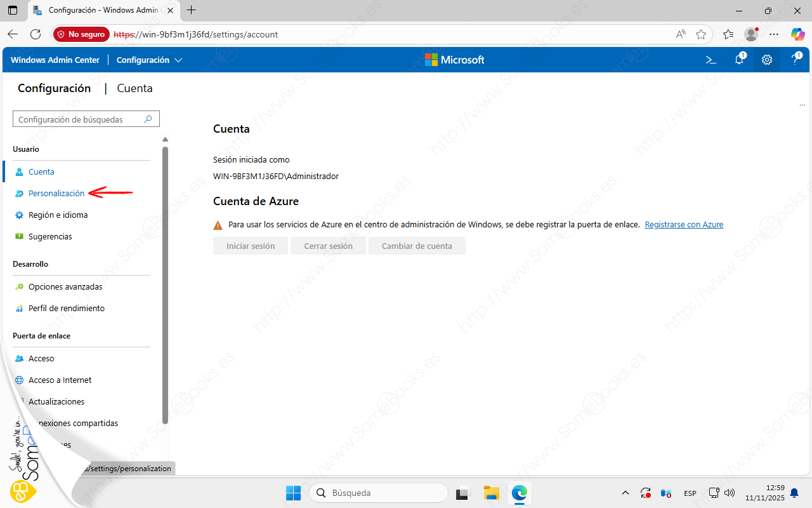This screenshot has width=812, height=508.
Task: Add page to favorites with star icon
Action: tap(700, 34)
